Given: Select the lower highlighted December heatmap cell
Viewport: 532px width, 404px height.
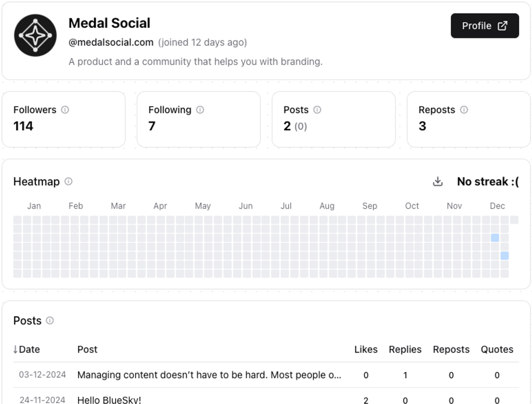Looking at the screenshot, I should (505, 256).
